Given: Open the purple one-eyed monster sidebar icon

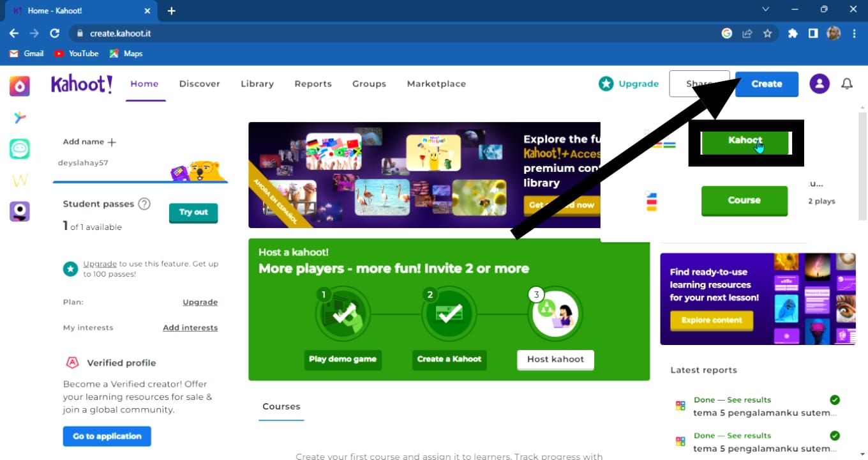Looking at the screenshot, I should (20, 211).
